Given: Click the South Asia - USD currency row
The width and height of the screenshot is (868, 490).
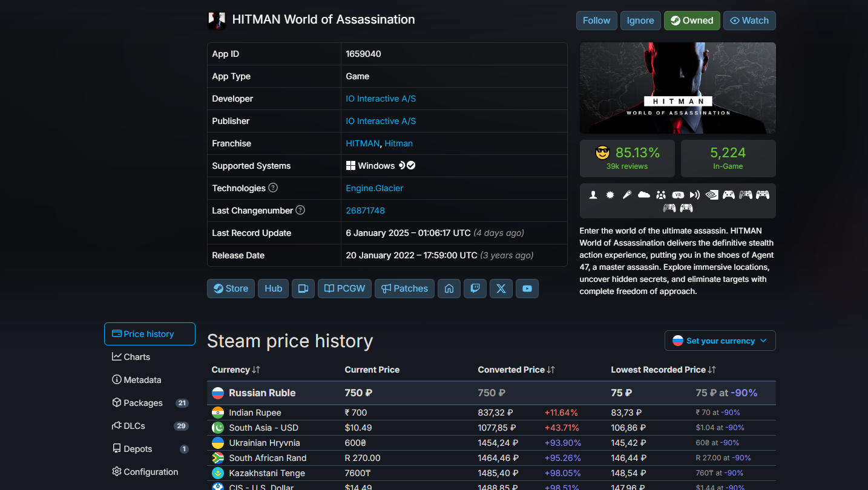Looking at the screenshot, I should click(491, 428).
